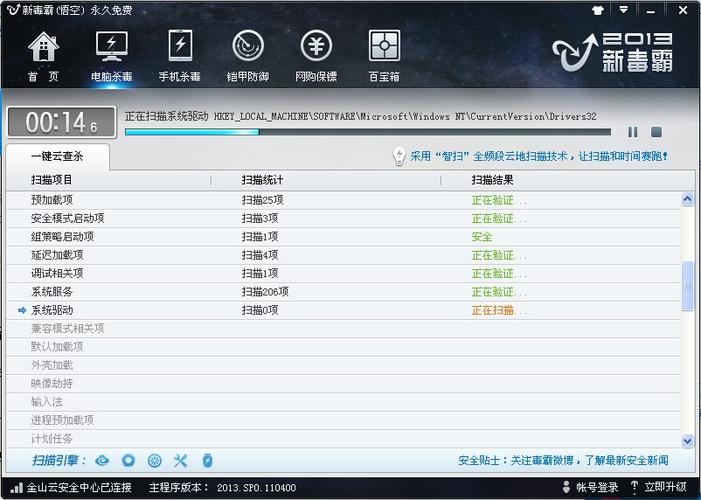The image size is (701, 500).
Task: Click the scan list scrollbar down arrow
Action: (x=687, y=440)
